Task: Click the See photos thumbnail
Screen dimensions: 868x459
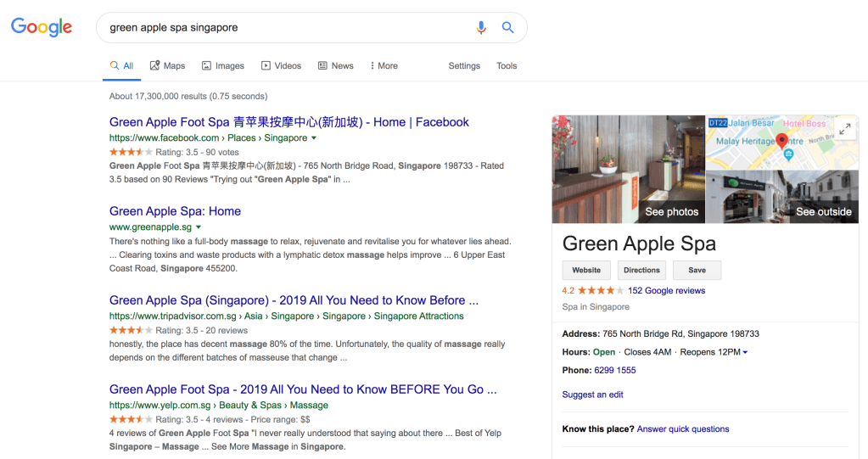Action: click(628, 170)
